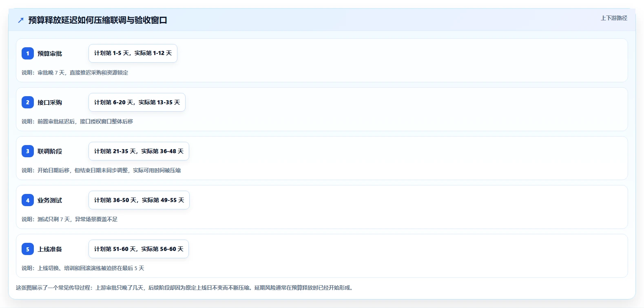Click the 上下游路径 label

614,18
